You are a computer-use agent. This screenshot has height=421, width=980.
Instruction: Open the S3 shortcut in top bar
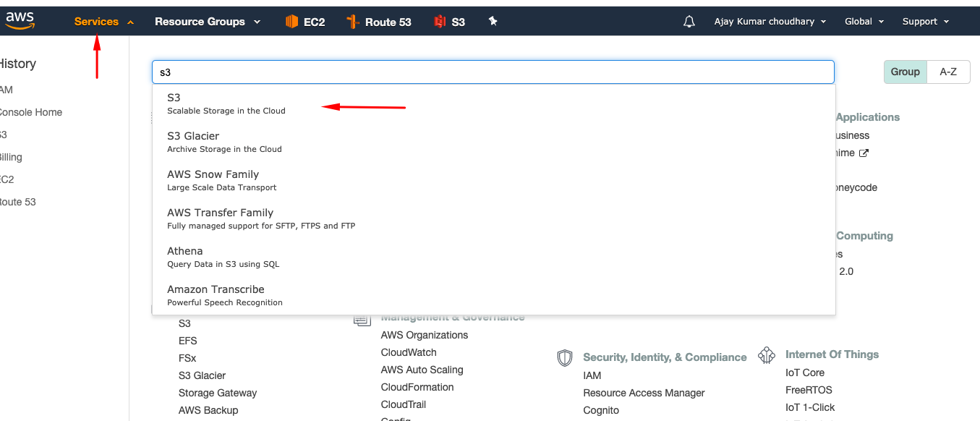click(x=449, y=22)
